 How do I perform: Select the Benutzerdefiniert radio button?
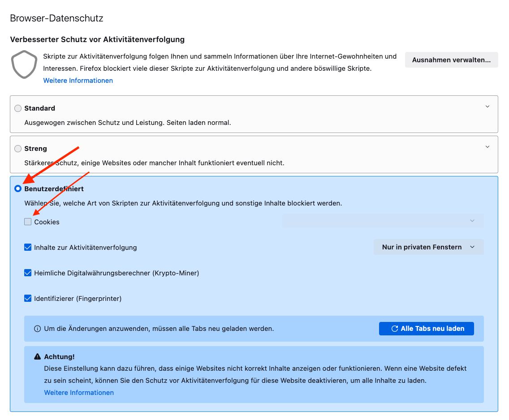(x=18, y=189)
